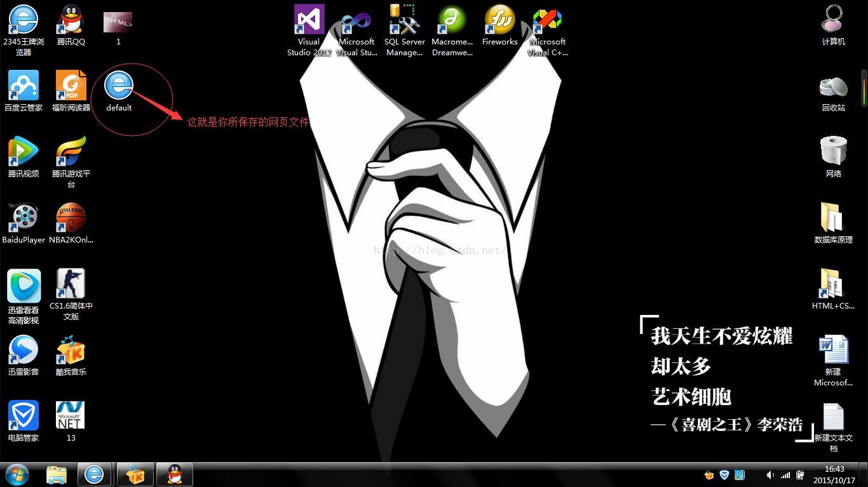This screenshot has height=487, width=868.
Task: Open network signal tray icon
Action: tap(785, 475)
